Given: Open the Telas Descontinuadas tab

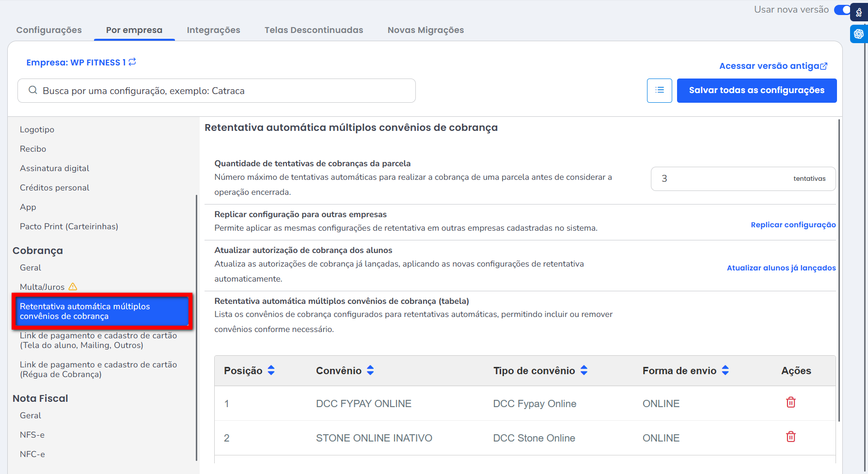Looking at the screenshot, I should pyautogui.click(x=314, y=30).
